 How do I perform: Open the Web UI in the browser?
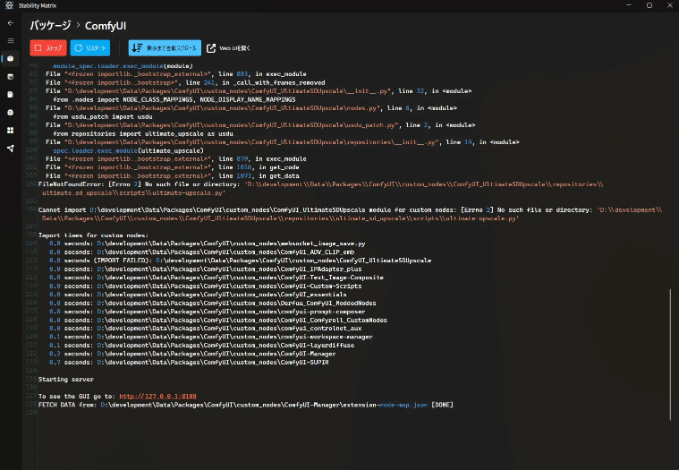[228, 48]
